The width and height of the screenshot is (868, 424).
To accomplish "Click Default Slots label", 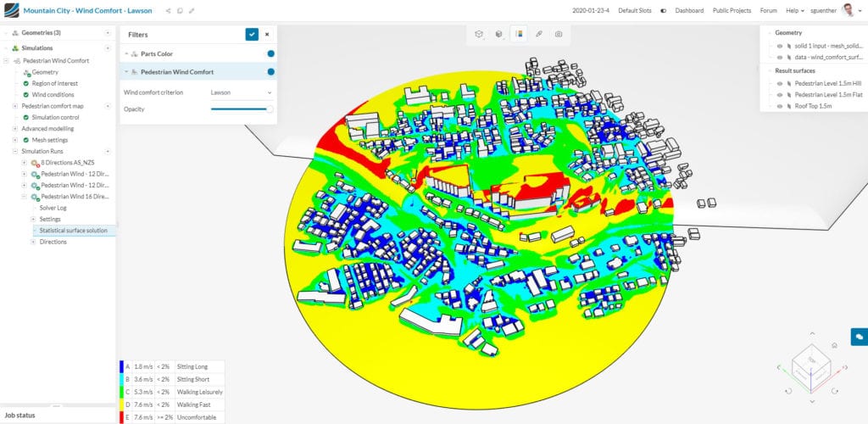I will coord(634,10).
